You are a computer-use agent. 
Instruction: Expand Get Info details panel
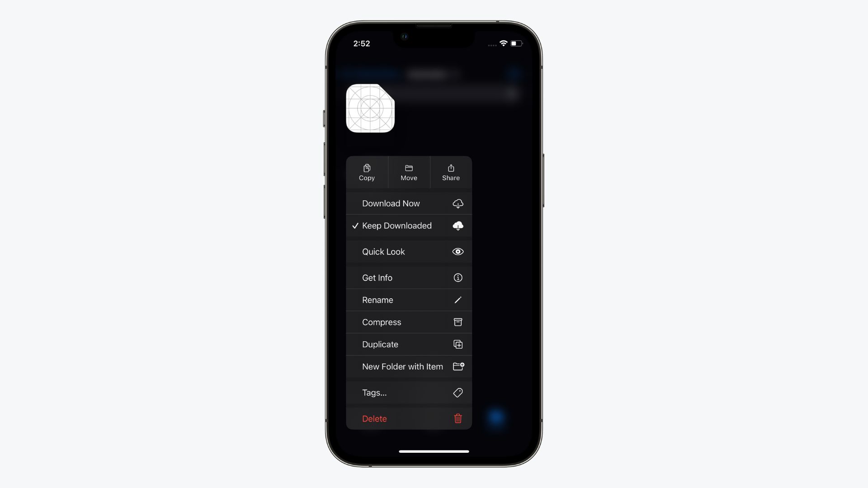click(x=408, y=278)
